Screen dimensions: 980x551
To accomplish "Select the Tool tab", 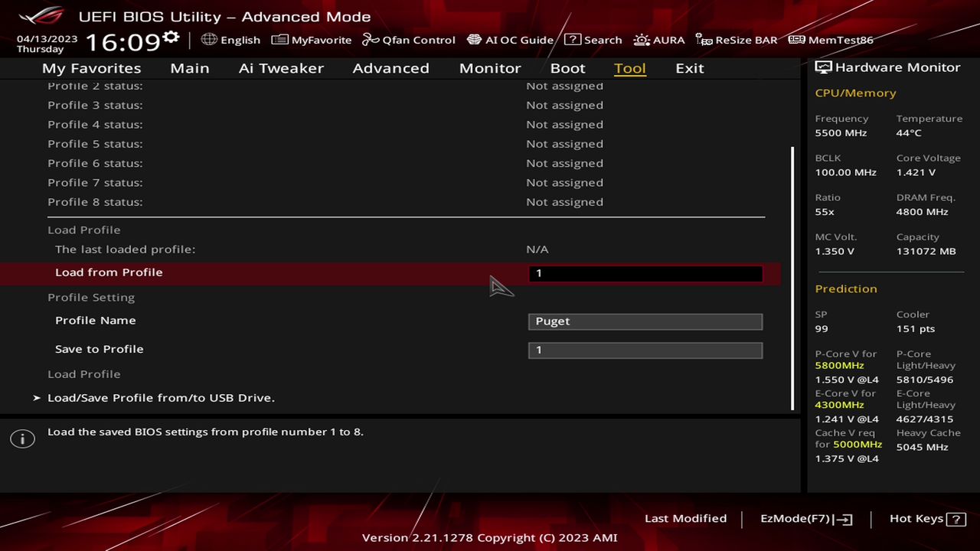I will click(x=630, y=68).
